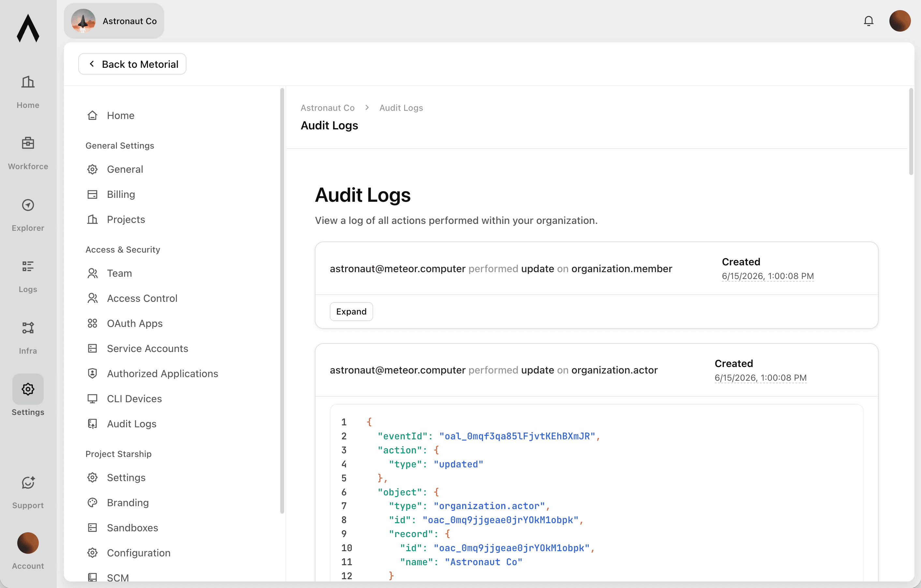Click the Home house icon in the settings menu

click(93, 115)
